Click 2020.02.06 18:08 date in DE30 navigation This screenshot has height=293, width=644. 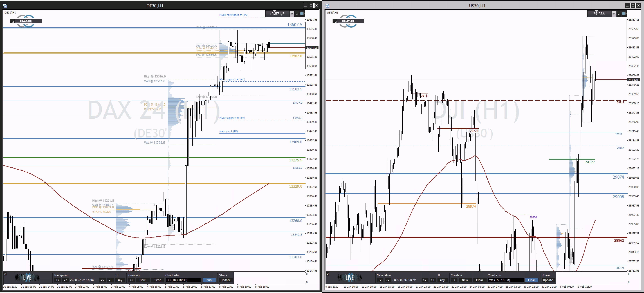[x=82, y=280]
